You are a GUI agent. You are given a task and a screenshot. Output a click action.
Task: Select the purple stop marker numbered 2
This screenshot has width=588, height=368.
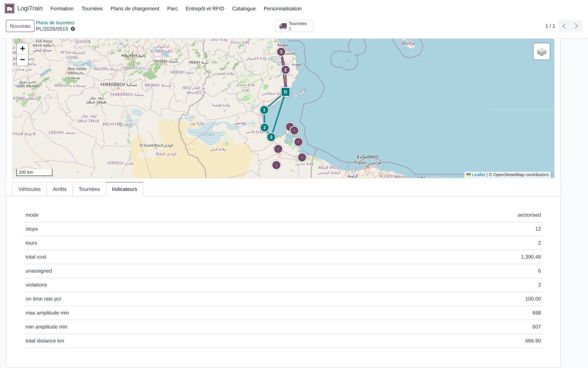click(285, 70)
